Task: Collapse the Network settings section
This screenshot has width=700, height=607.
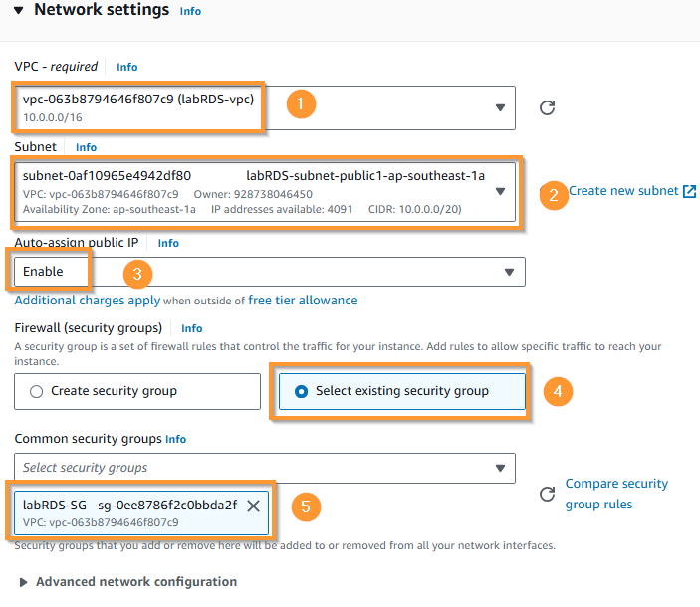Action: point(19,10)
